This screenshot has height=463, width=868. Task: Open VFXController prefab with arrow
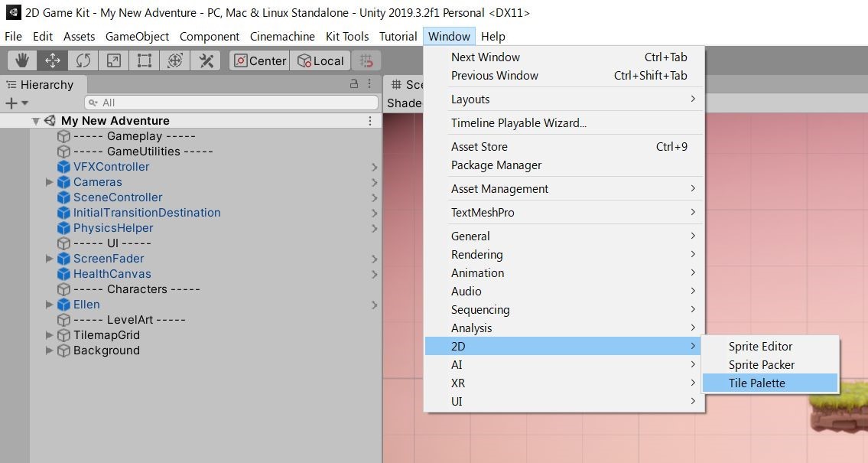coord(374,168)
